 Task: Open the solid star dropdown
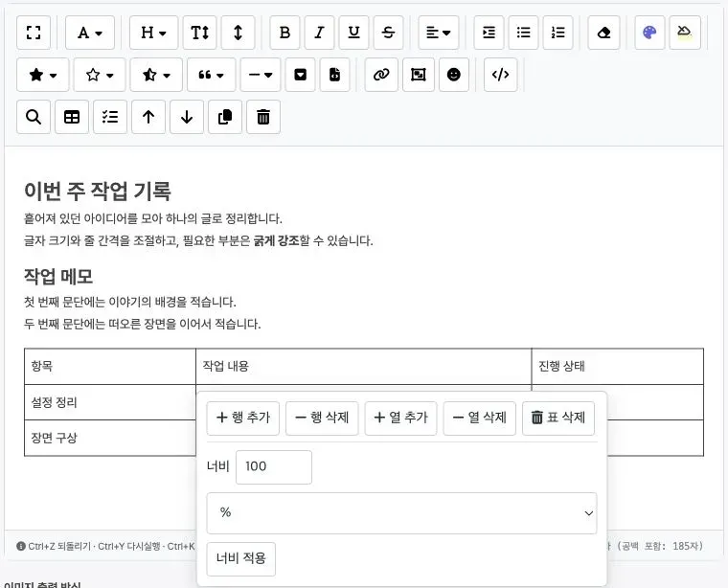pyautogui.click(x=43, y=75)
